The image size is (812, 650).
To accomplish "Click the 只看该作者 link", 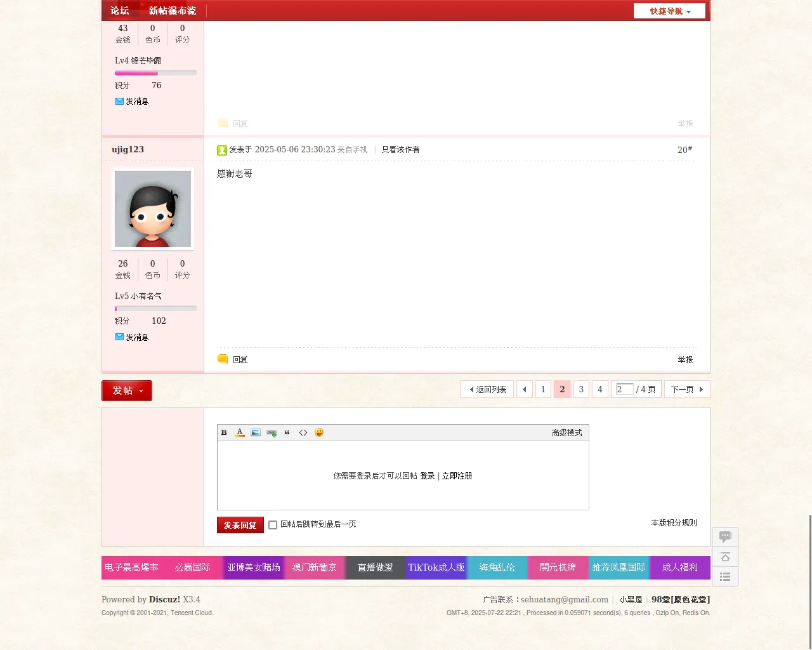I will coord(400,150).
